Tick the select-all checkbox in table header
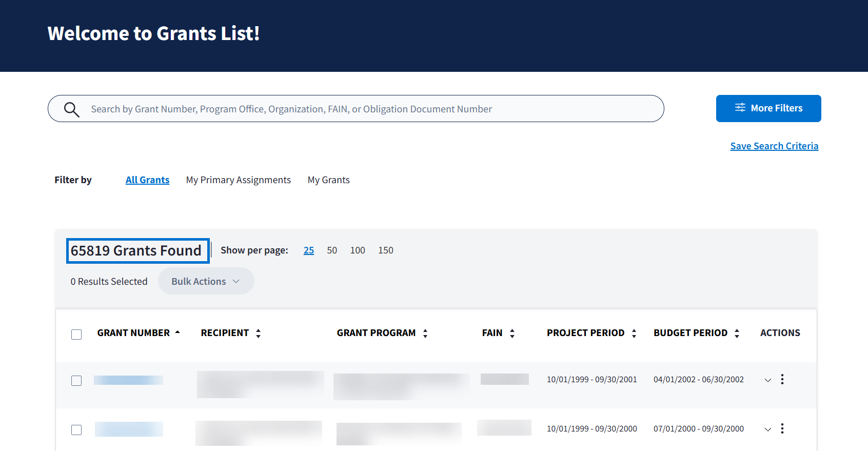The height and width of the screenshot is (451, 868). pos(76,335)
